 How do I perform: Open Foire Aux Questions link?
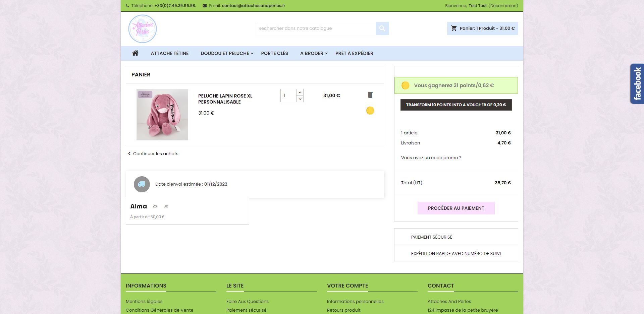pyautogui.click(x=248, y=302)
